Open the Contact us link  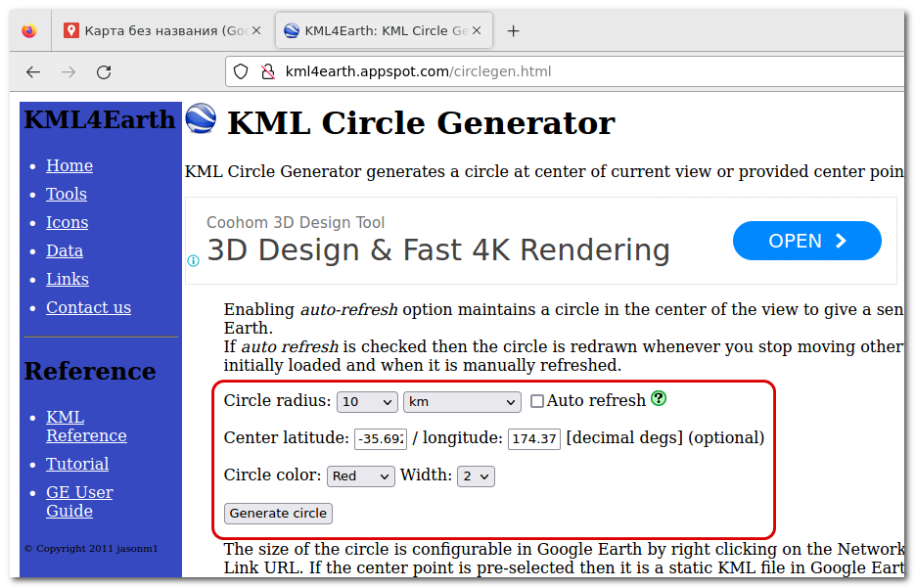click(x=89, y=307)
